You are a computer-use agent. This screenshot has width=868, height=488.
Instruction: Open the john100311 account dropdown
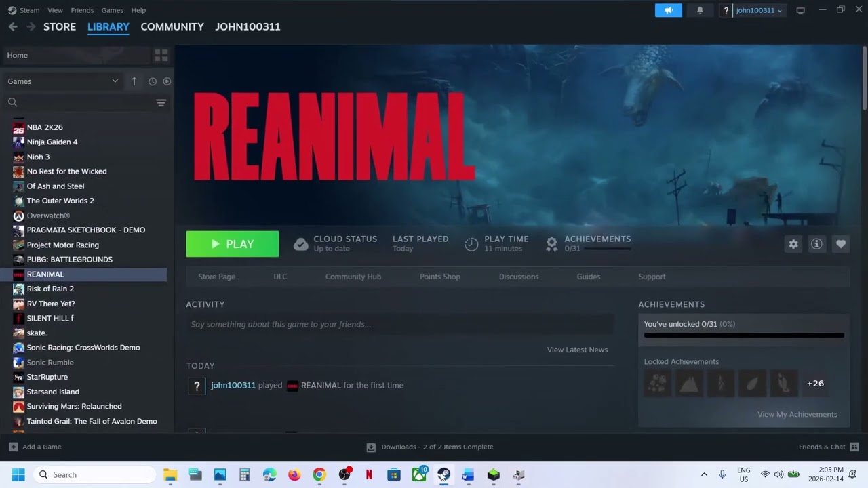(x=759, y=10)
